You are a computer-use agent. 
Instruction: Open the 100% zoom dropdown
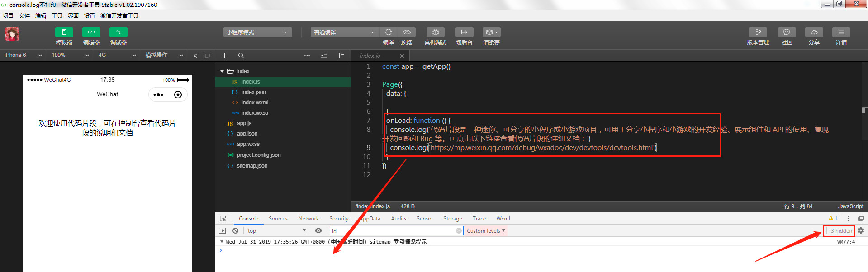71,55
